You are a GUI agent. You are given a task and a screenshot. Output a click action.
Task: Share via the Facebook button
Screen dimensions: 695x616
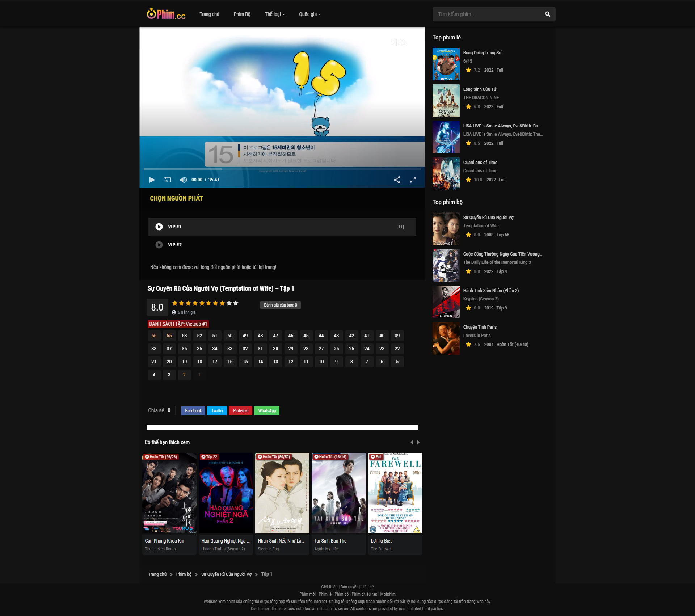click(193, 411)
